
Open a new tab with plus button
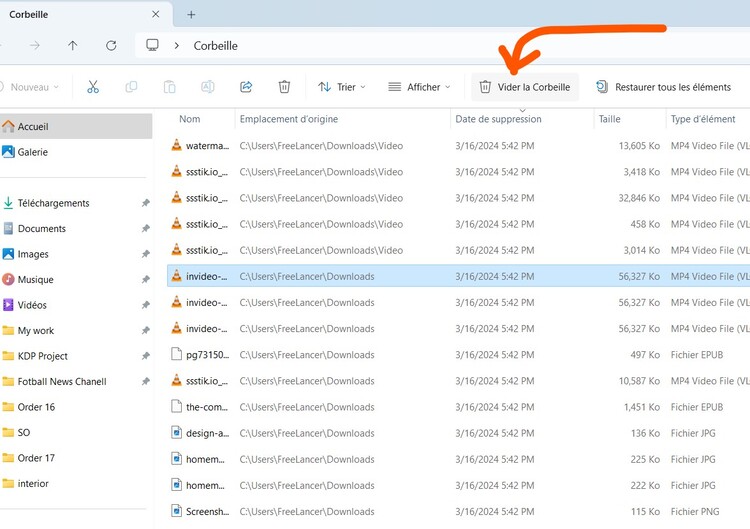pyautogui.click(x=191, y=15)
